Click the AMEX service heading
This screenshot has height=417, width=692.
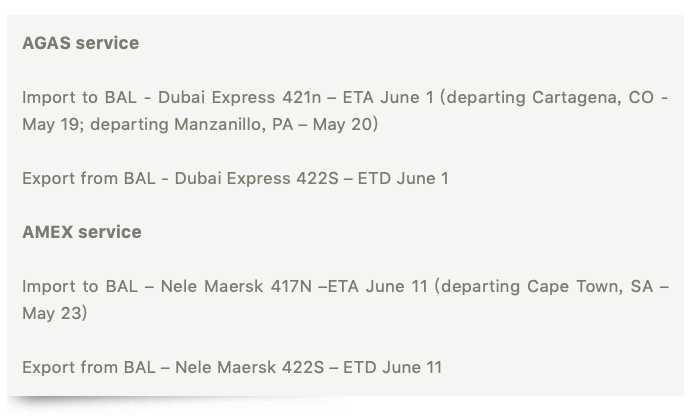pos(82,232)
